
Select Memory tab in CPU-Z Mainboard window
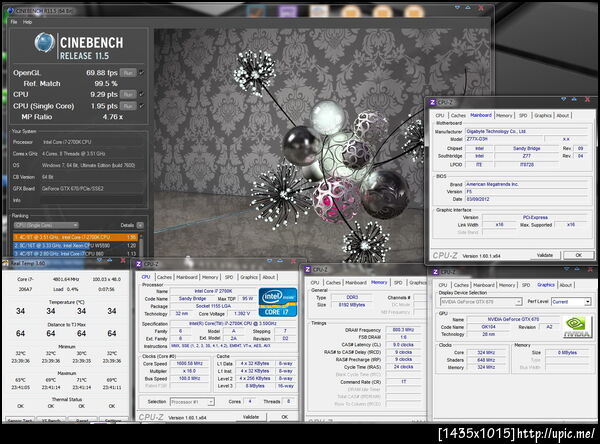[504, 115]
